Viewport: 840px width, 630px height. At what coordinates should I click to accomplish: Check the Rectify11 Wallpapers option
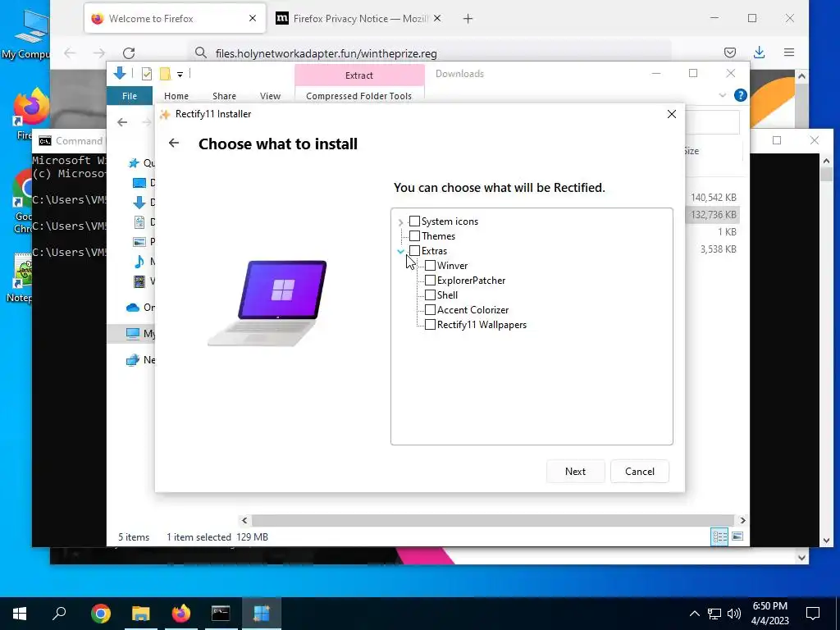(x=430, y=325)
